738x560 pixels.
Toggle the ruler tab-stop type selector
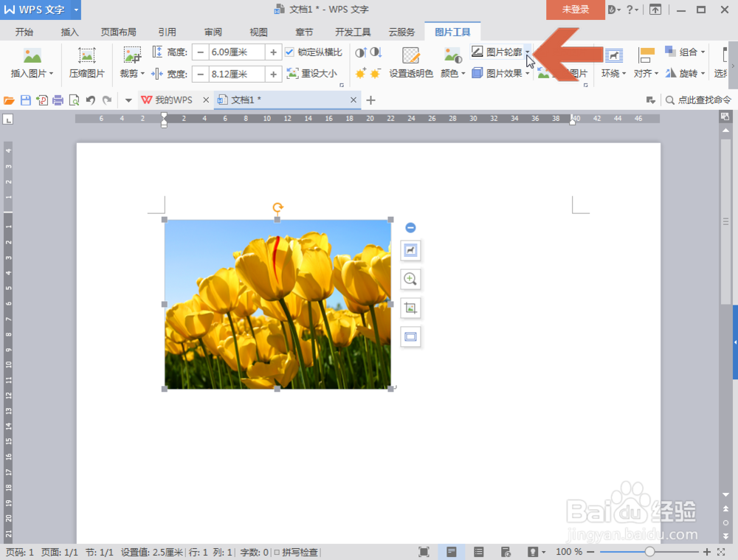point(7,120)
